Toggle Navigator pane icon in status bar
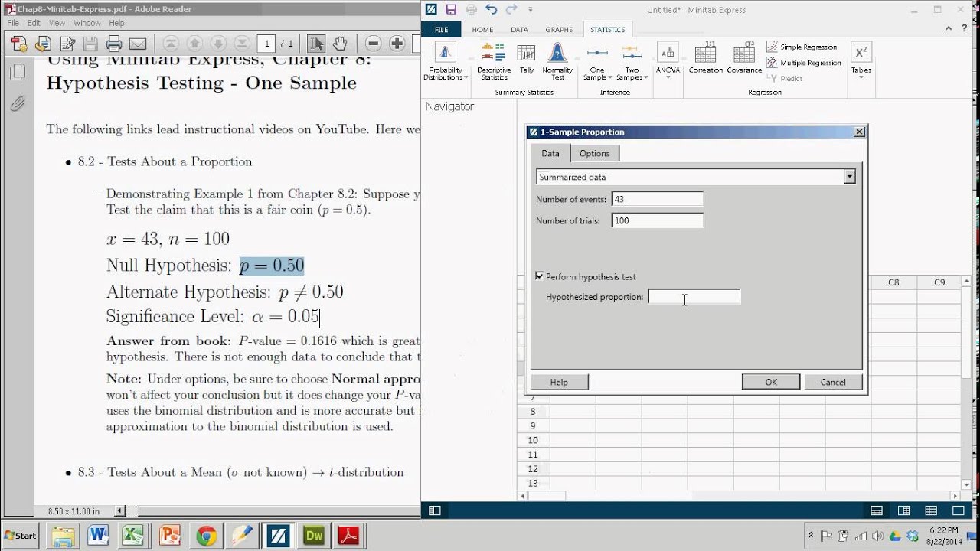This screenshot has height=551, width=980. click(x=434, y=510)
